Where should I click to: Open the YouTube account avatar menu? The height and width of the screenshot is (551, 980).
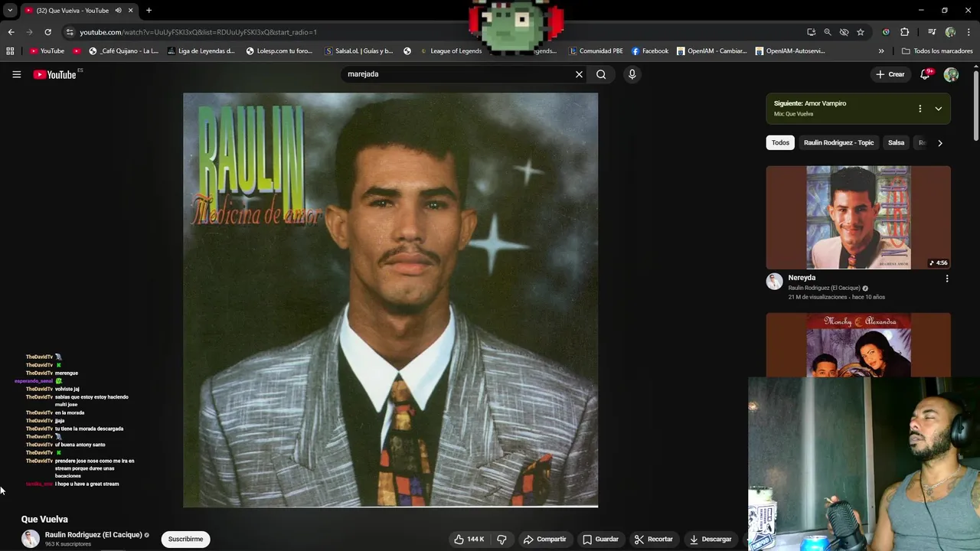tap(951, 74)
